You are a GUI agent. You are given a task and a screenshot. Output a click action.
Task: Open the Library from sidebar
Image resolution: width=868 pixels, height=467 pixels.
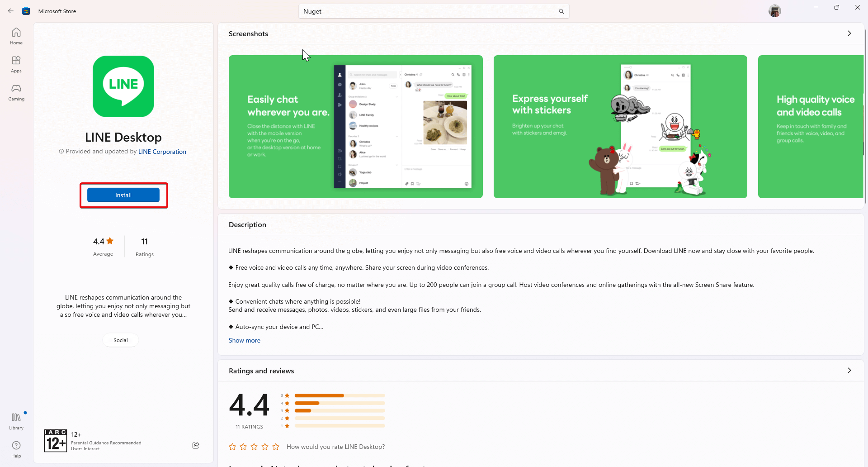tap(16, 421)
